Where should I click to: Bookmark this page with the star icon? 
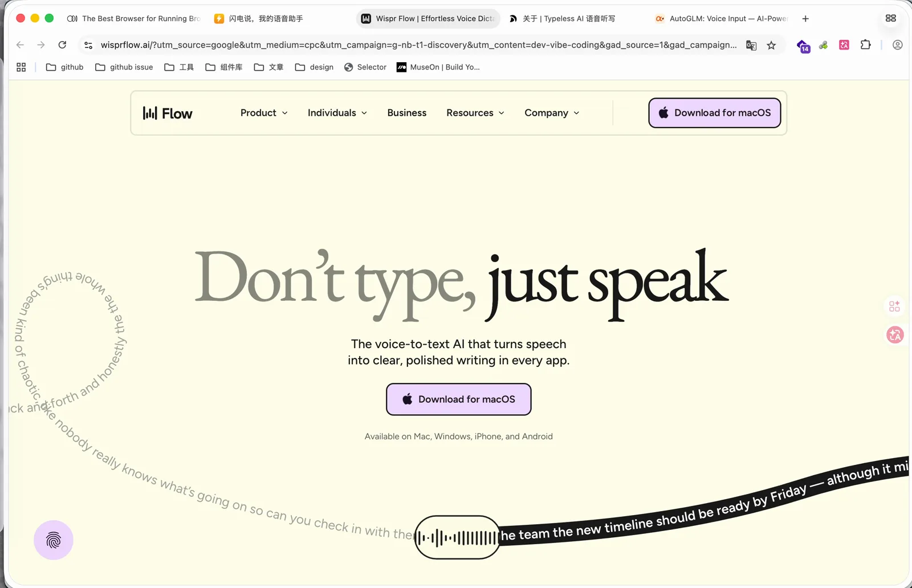click(771, 45)
